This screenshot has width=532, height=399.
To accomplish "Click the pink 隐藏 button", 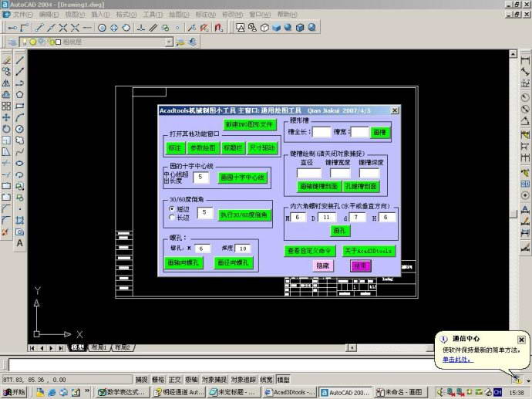I will point(322,265).
